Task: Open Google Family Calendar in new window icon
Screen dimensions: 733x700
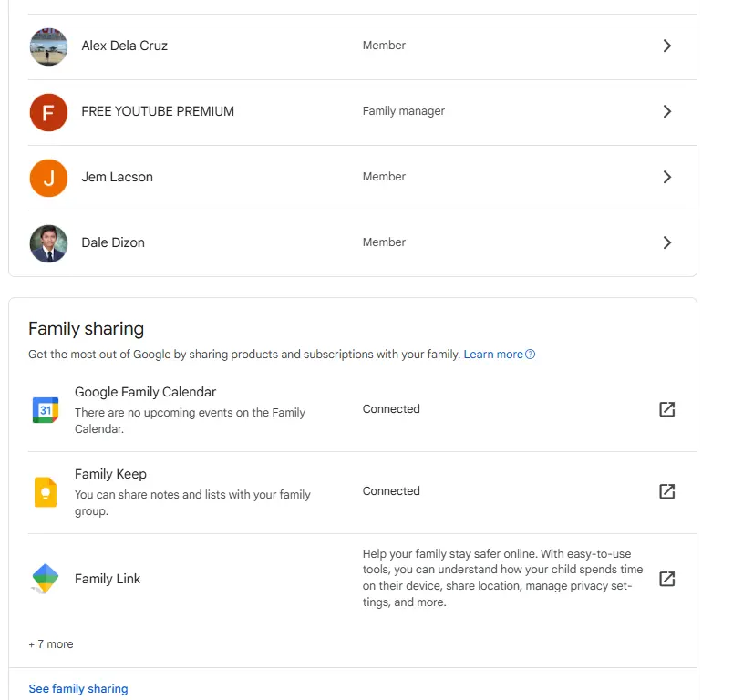Action: pos(667,409)
